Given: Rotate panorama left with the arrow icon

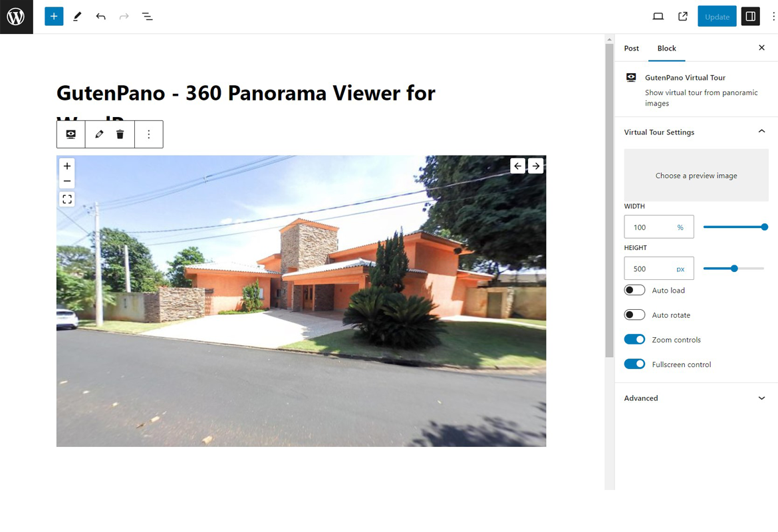Looking at the screenshot, I should click(517, 166).
